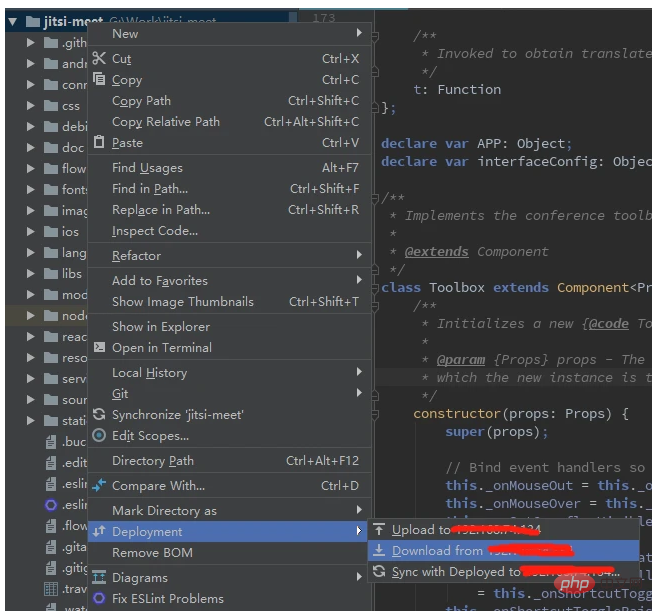Open the Mark Directory as submenu arrow
653x616 pixels.
pyautogui.click(x=359, y=509)
